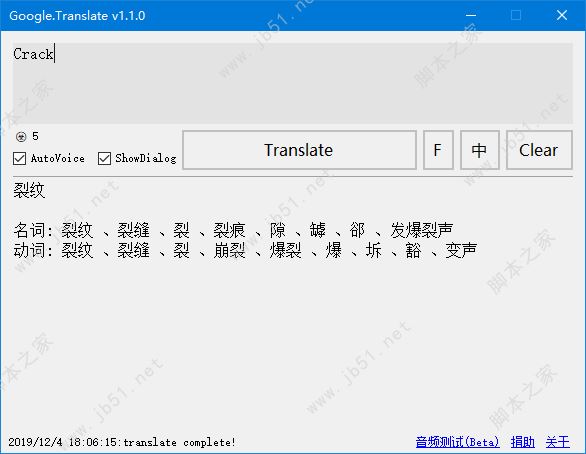This screenshot has width=586, height=454.
Task: Close the Google.Translate window
Action: (562, 15)
